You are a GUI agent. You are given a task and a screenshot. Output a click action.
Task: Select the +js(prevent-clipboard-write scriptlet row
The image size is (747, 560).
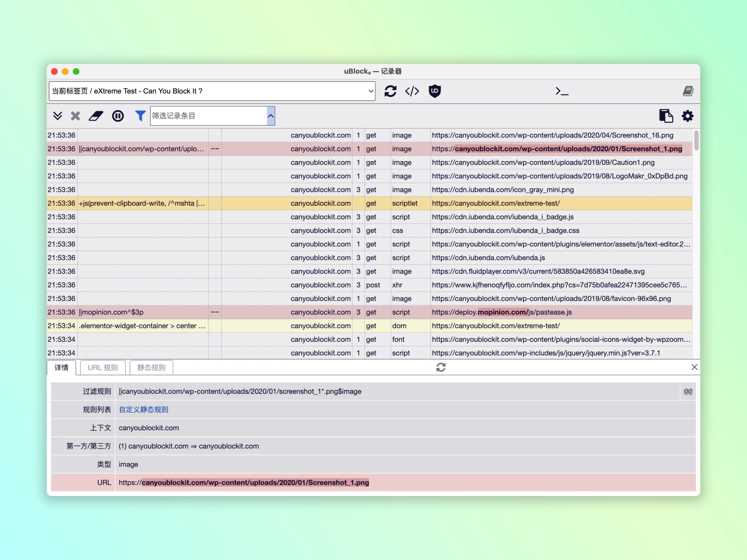(369, 203)
